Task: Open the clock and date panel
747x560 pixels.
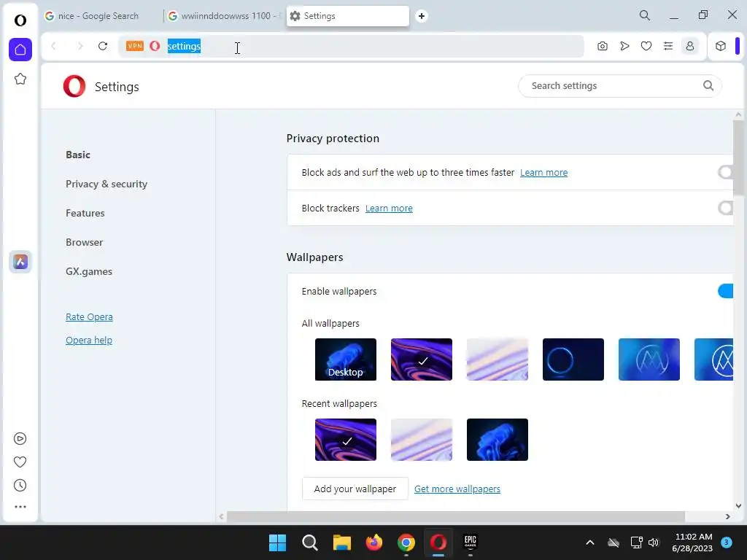Action: click(692, 542)
